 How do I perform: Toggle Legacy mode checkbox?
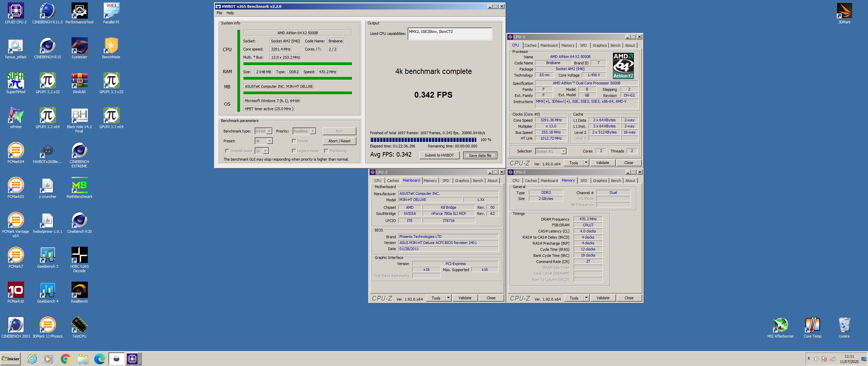[x=294, y=151]
